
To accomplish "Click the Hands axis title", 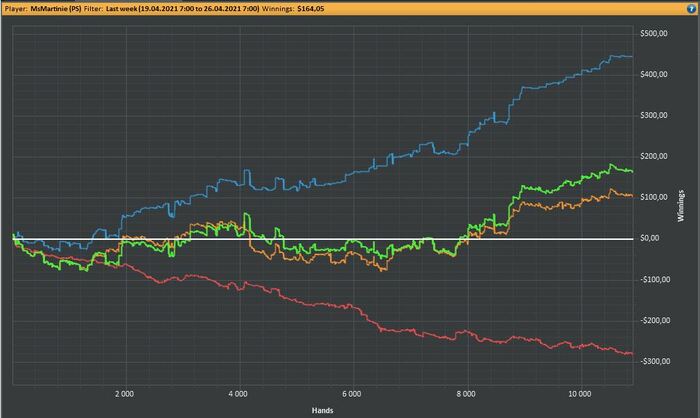I will [x=322, y=410].
